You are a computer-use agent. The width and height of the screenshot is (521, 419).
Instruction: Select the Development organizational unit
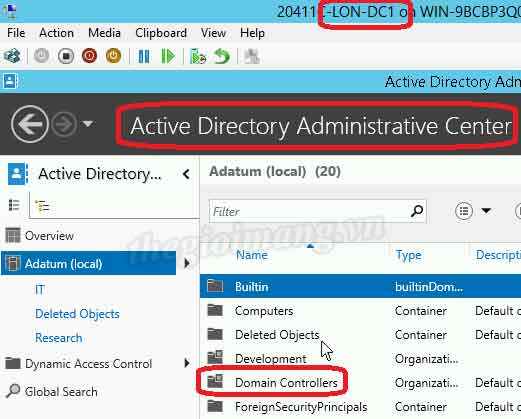pos(360,359)
